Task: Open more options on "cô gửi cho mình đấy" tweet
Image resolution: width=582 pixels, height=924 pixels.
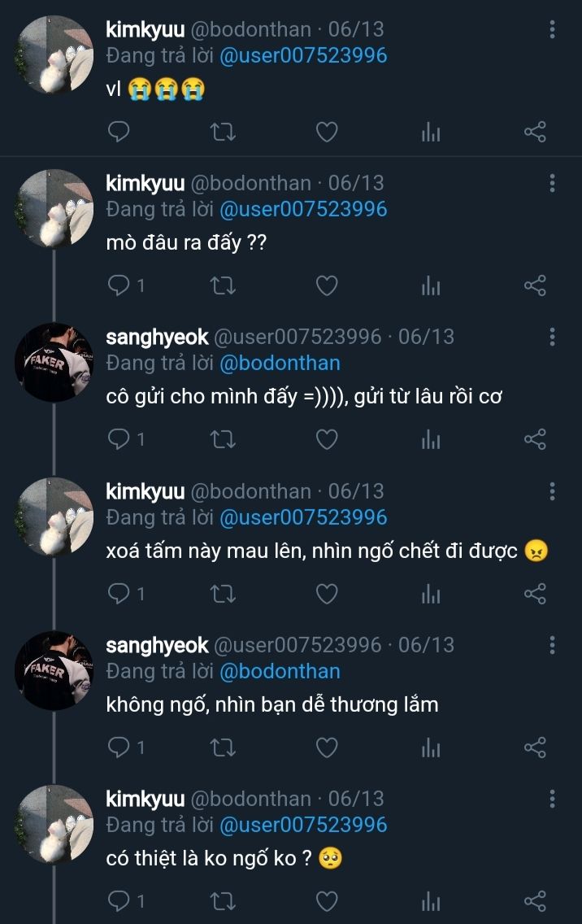Action: point(553,338)
